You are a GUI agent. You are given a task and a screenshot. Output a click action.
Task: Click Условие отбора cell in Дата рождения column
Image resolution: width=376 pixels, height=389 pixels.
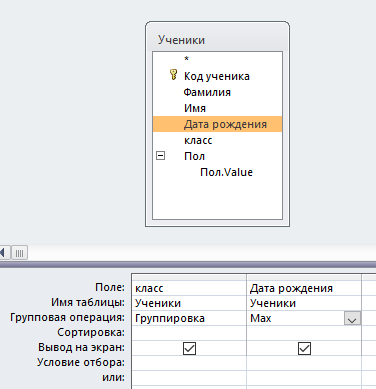click(x=304, y=363)
